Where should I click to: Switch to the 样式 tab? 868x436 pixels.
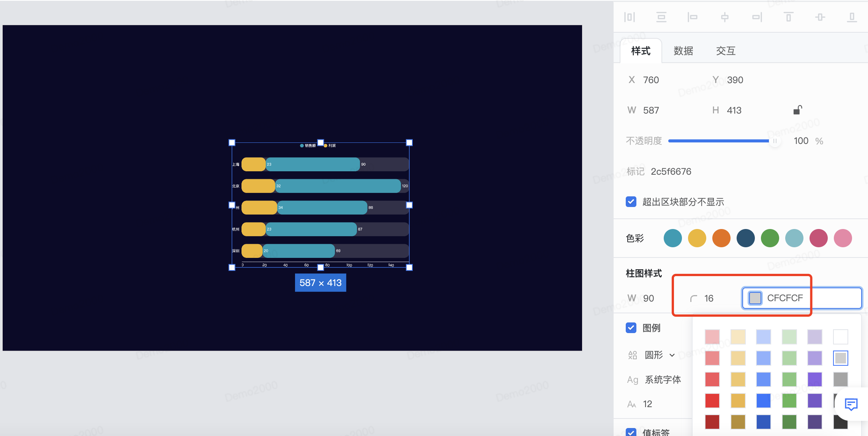click(641, 51)
